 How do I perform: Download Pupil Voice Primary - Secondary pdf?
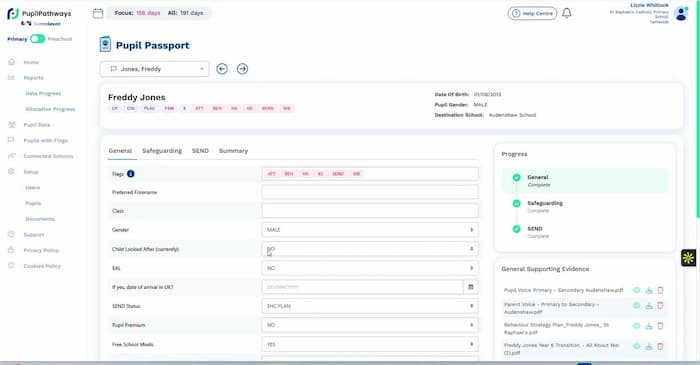coord(649,290)
